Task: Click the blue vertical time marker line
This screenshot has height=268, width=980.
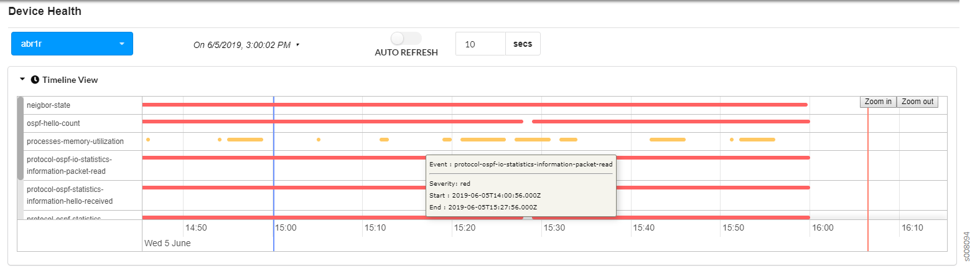Action: [274, 187]
